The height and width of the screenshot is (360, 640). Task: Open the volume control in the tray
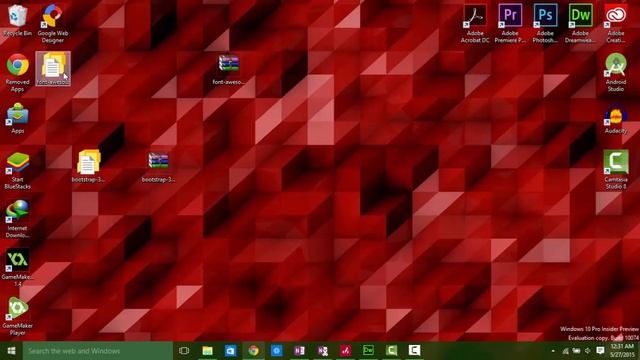(x=587, y=351)
